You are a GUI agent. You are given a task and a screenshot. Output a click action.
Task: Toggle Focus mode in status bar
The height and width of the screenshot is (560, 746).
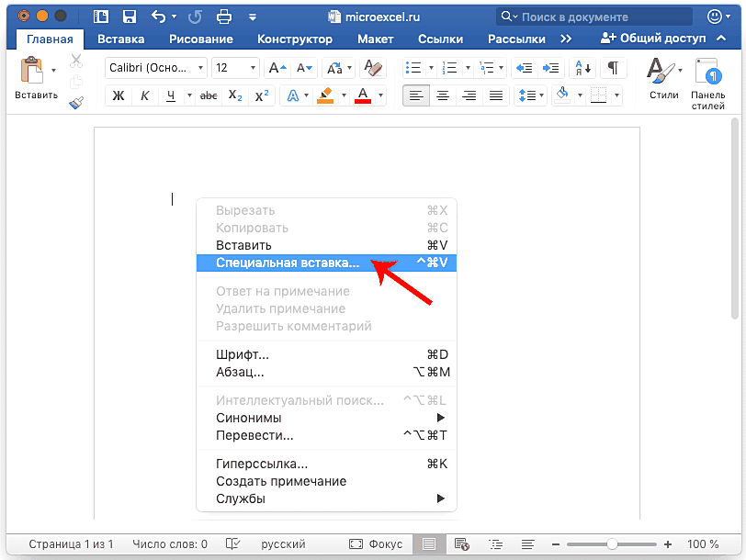375,544
